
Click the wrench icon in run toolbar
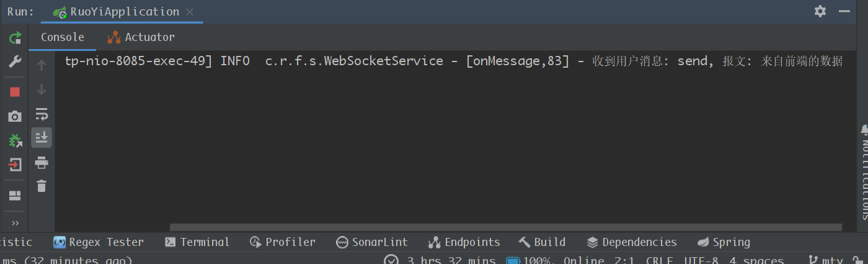pos(15,61)
